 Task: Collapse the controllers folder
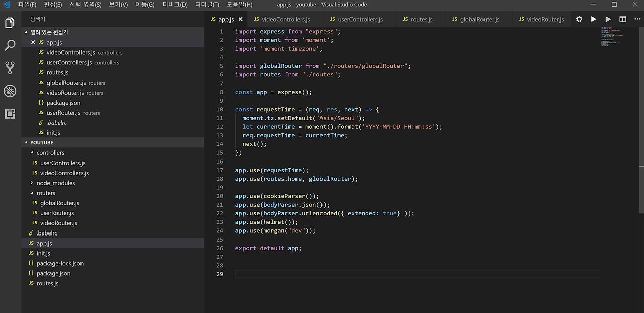point(50,153)
